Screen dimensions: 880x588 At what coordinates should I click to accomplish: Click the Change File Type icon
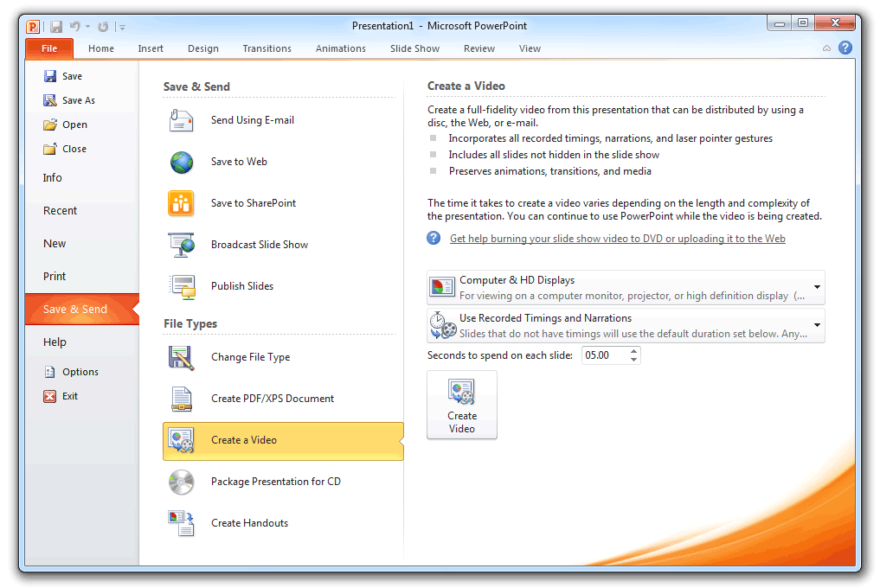[x=181, y=357]
